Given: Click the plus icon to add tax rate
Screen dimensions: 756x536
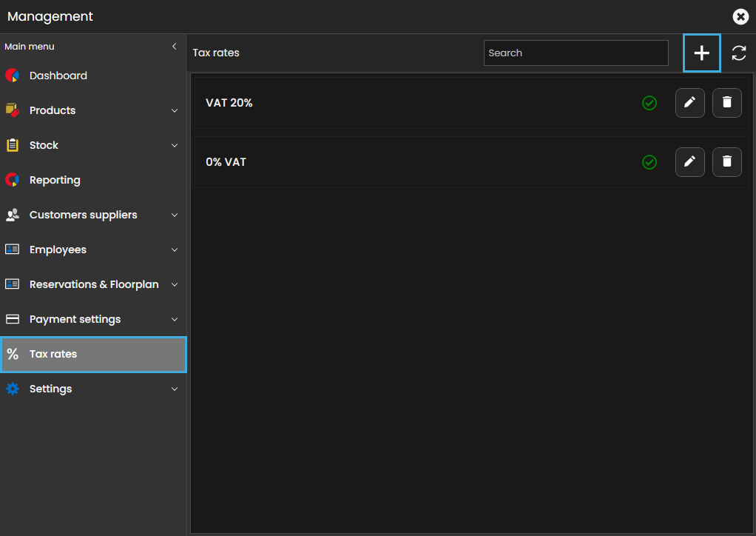Looking at the screenshot, I should pos(701,53).
